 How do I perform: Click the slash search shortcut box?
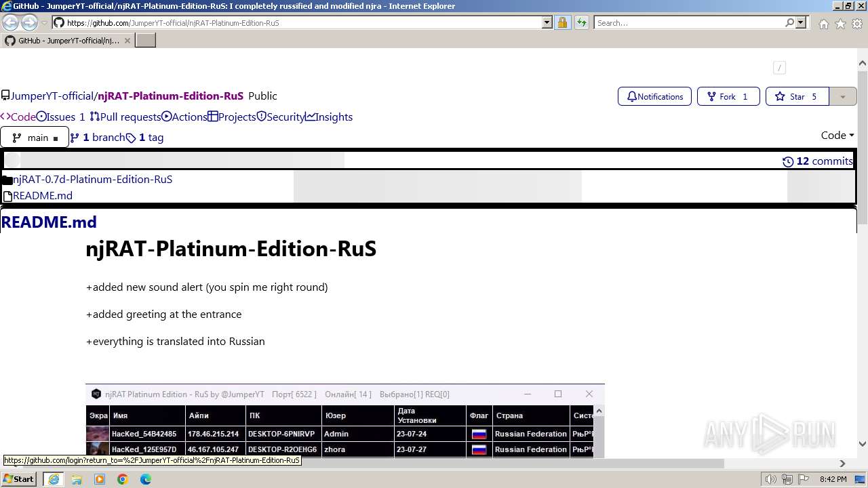point(779,67)
